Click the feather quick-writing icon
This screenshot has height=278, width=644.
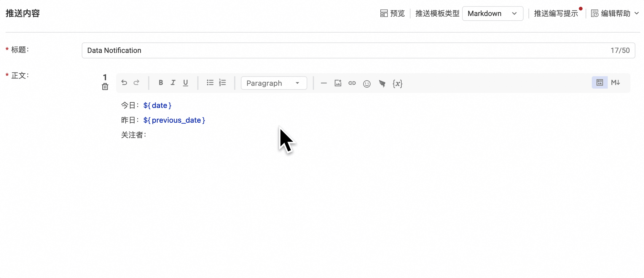click(x=383, y=83)
